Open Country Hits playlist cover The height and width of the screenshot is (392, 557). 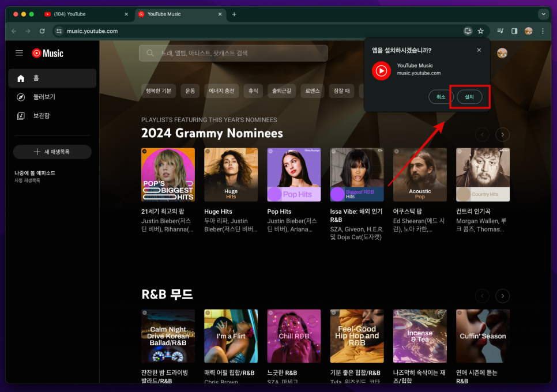483,175
